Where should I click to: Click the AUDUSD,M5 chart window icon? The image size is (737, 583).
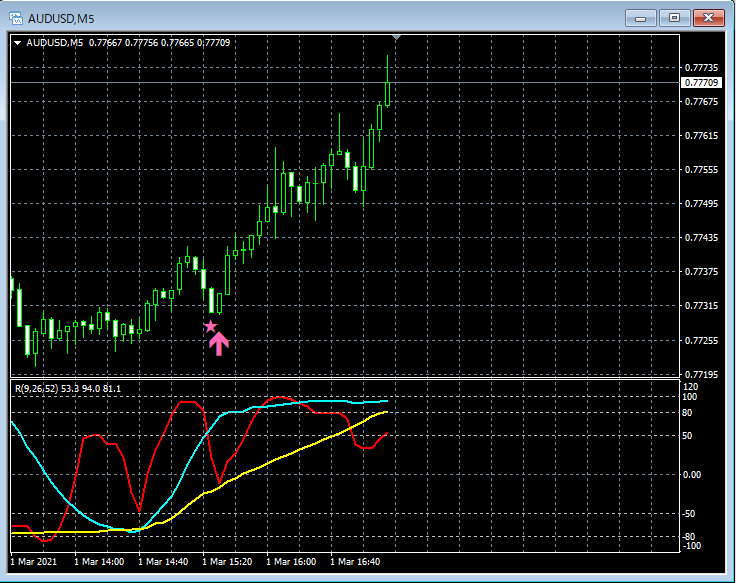16,18
